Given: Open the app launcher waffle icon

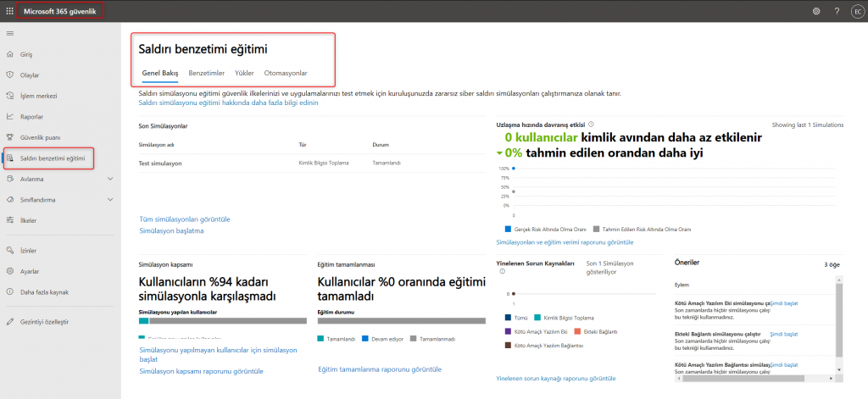Looking at the screenshot, I should click(10, 11).
